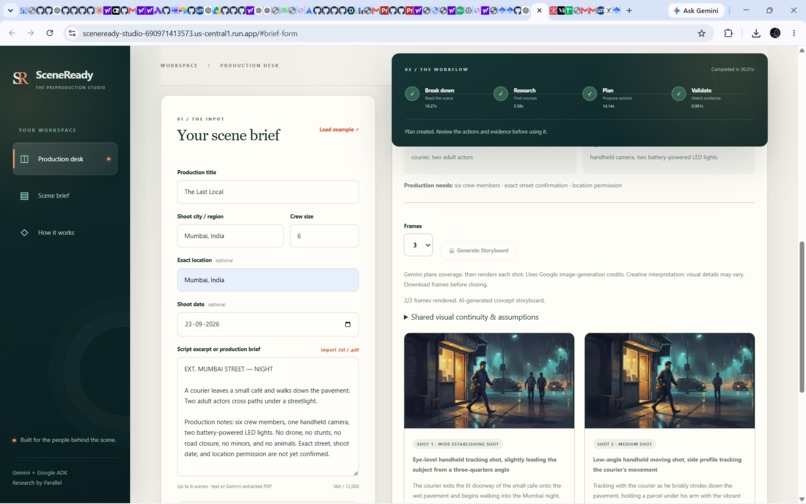Click the Scene brief list icon
Screen dimensions: 806x504
coord(24,196)
